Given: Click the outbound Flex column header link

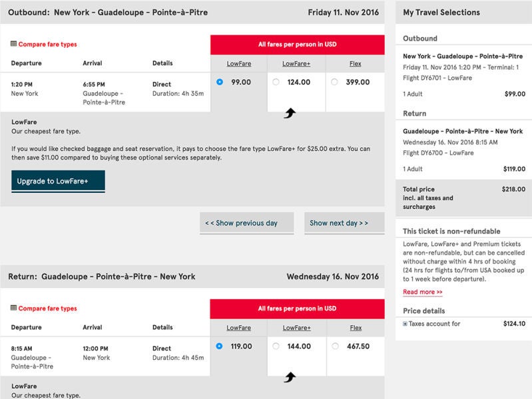Looking at the screenshot, I should [x=356, y=64].
